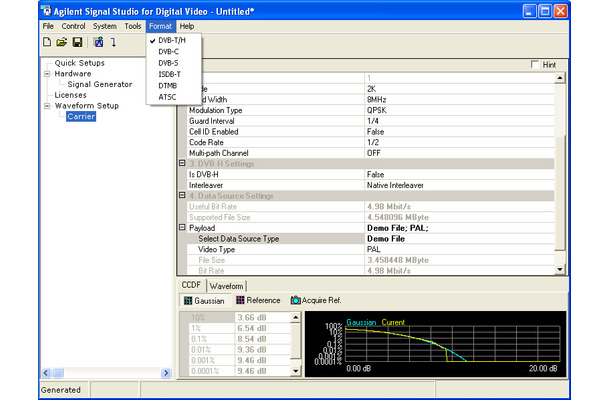
Task: Select Signal Generator tree item
Action: 100,84
